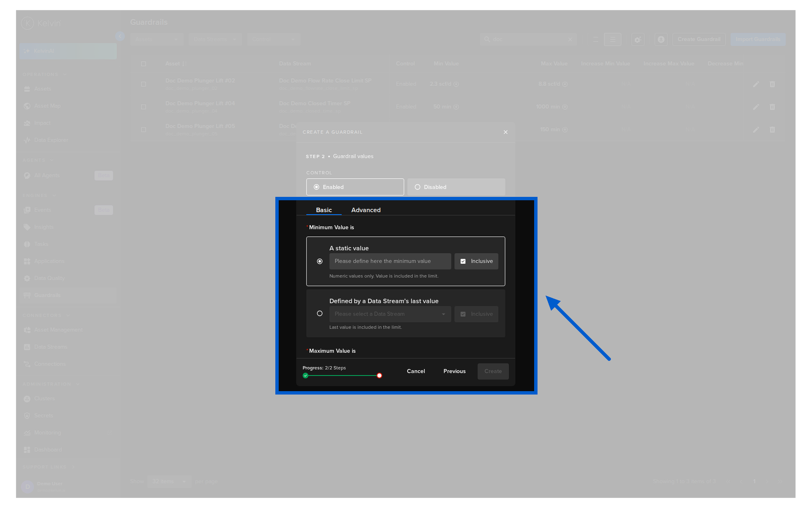Collapse the CONNECTORS section
812x508 pixels.
click(x=46, y=315)
